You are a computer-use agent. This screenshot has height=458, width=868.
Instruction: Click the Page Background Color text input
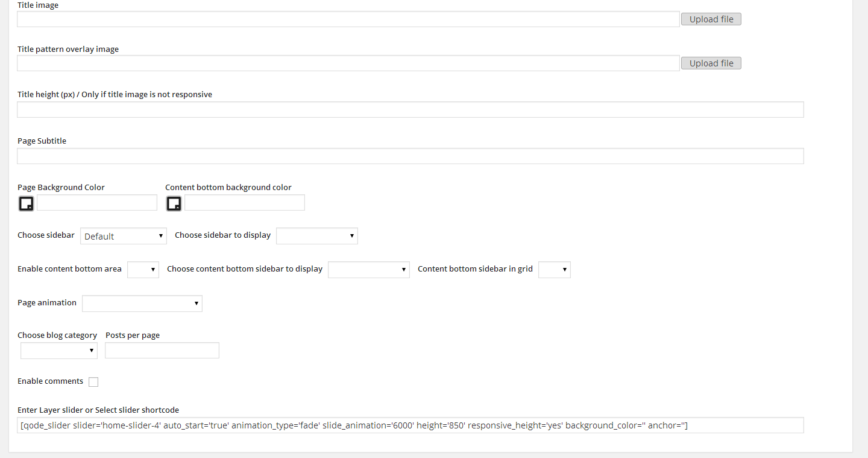(97, 203)
